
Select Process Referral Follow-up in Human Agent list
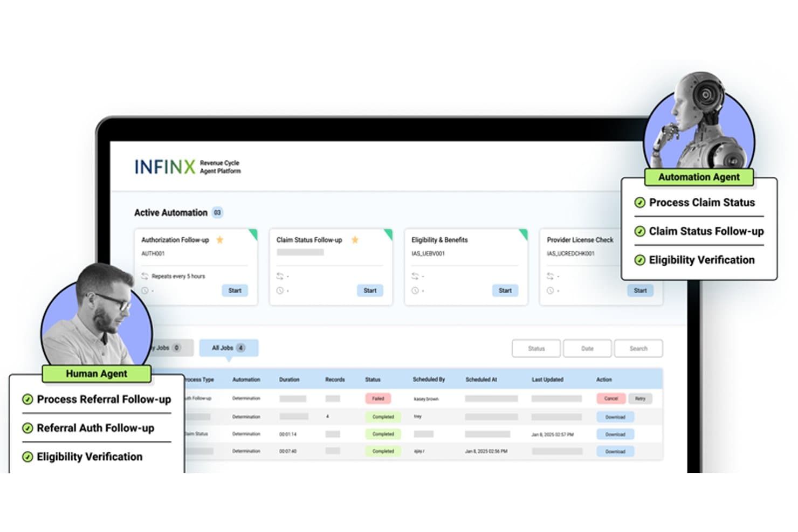104,399
